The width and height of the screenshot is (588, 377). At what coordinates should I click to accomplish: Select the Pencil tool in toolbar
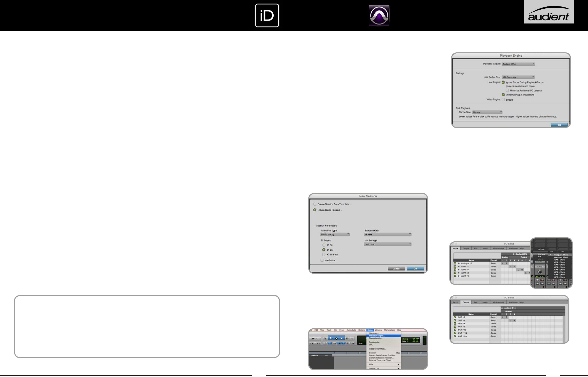pyautogui.click(x=352, y=338)
